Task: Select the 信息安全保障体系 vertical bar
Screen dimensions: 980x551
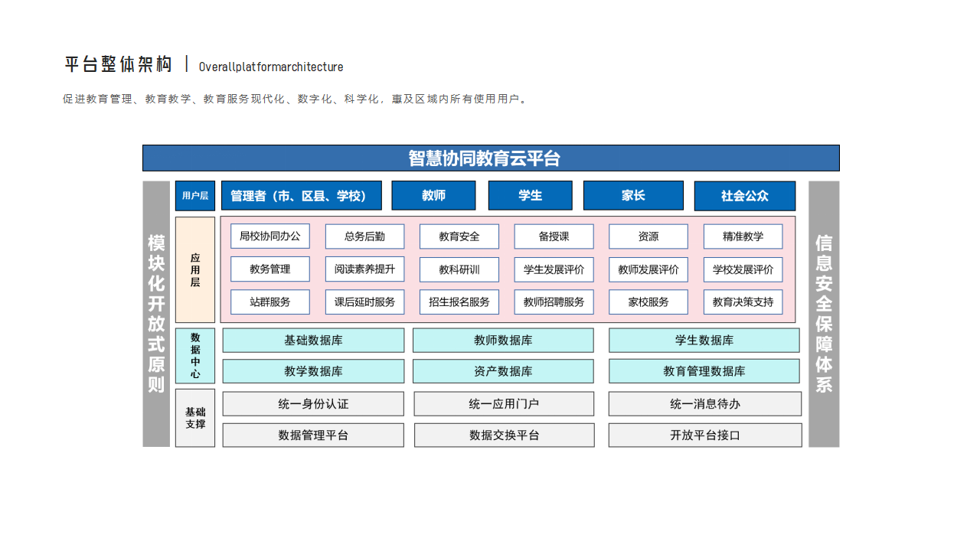Action: click(824, 314)
